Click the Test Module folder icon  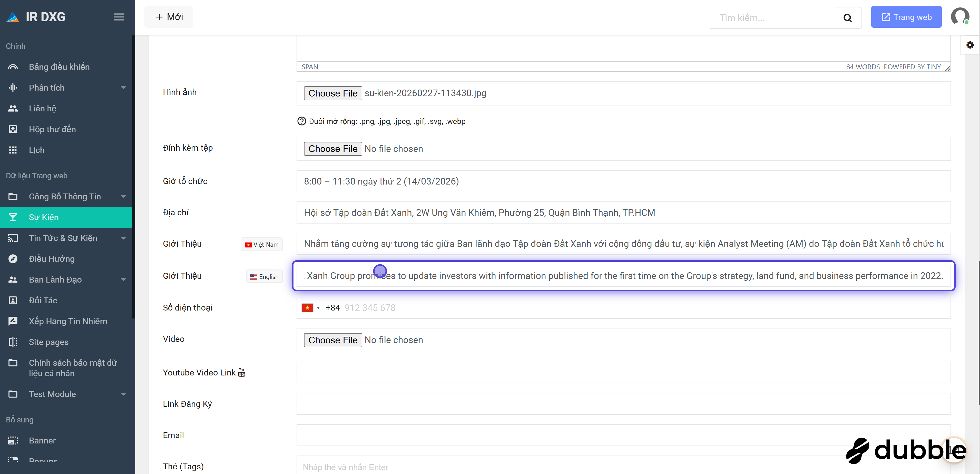[x=13, y=394]
